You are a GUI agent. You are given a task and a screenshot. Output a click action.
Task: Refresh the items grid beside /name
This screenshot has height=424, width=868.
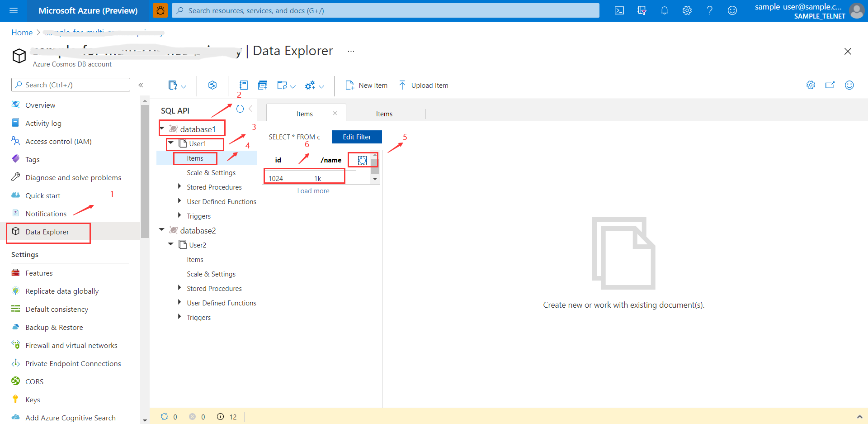click(363, 160)
